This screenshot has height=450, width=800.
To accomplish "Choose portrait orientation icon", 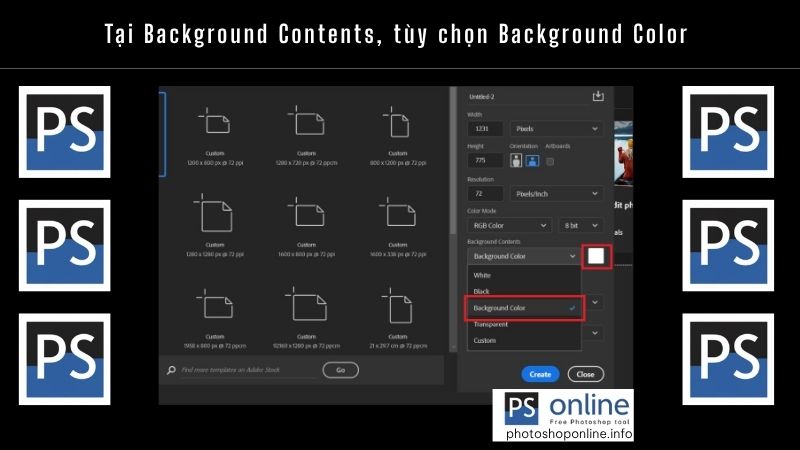I will [x=516, y=161].
